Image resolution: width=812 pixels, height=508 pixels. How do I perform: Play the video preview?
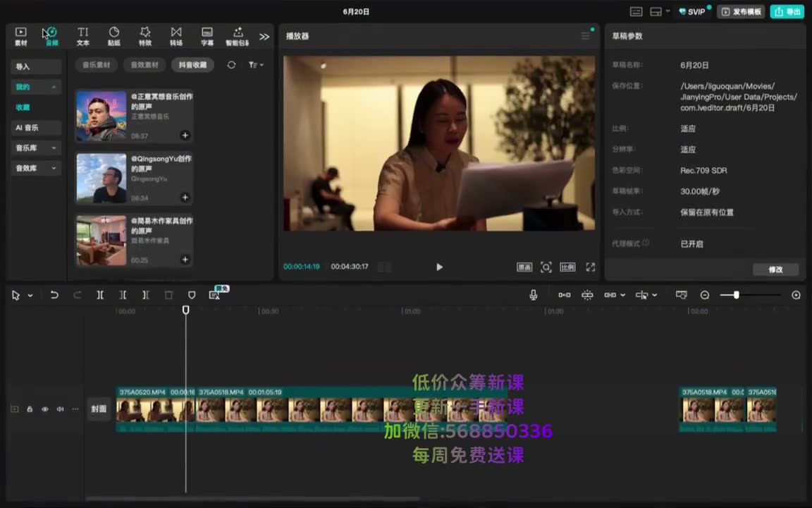[x=439, y=267]
